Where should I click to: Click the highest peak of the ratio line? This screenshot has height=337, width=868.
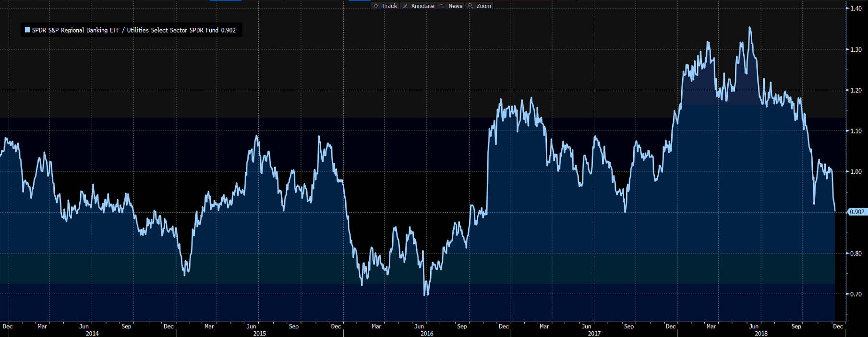click(749, 28)
